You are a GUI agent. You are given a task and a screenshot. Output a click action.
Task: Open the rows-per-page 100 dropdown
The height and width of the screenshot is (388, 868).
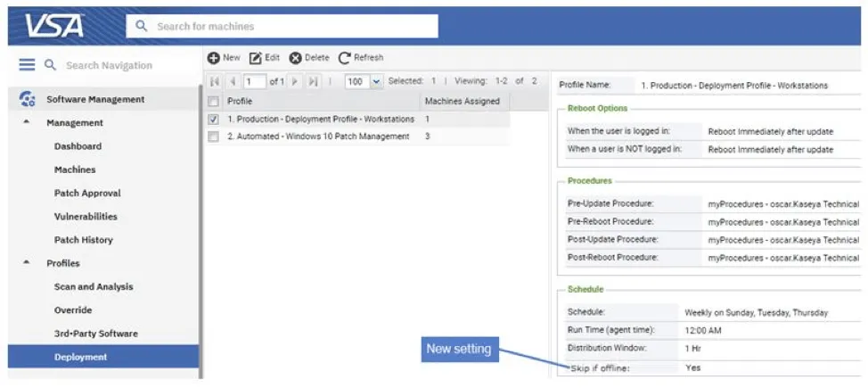point(375,81)
